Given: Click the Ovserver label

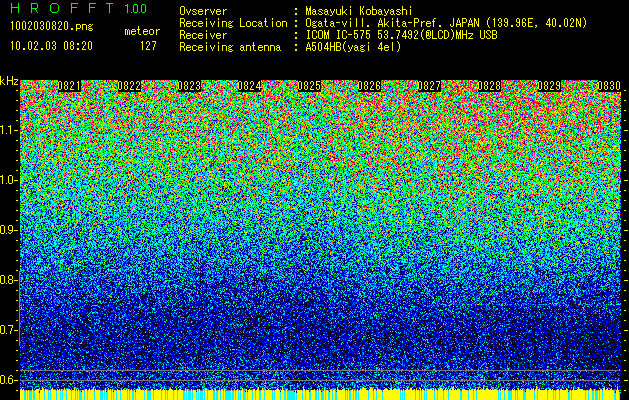Looking at the screenshot, I should tap(203, 11).
